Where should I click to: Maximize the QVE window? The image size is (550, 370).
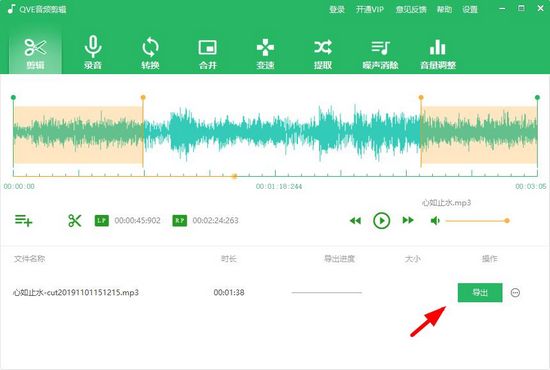point(522,8)
